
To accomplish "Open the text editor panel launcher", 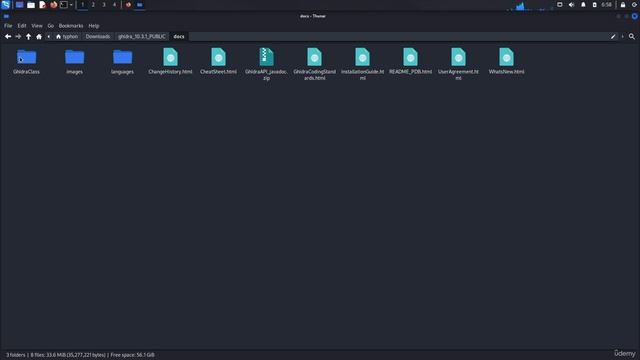I will 42,5.
